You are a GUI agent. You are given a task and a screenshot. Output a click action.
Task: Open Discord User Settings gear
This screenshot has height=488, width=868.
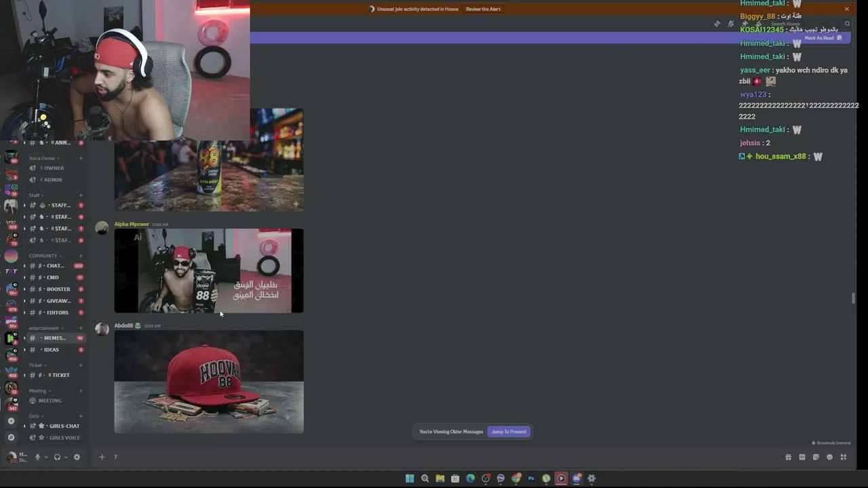77,457
